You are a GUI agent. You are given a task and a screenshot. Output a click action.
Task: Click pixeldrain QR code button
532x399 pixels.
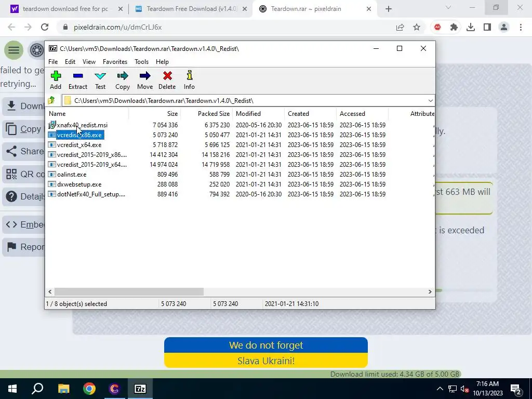click(24, 174)
